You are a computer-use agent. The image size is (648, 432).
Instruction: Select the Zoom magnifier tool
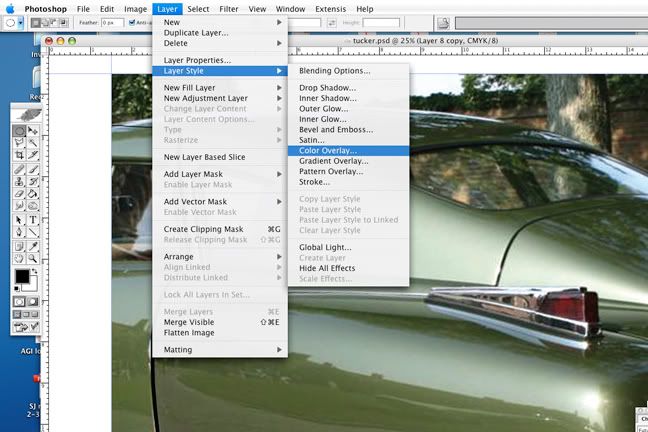(33, 259)
